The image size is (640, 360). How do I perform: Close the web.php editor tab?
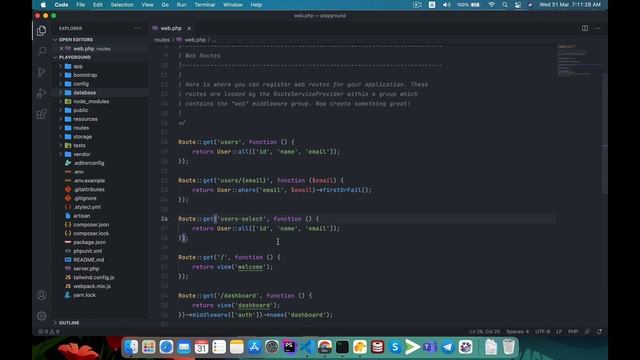tap(189, 28)
